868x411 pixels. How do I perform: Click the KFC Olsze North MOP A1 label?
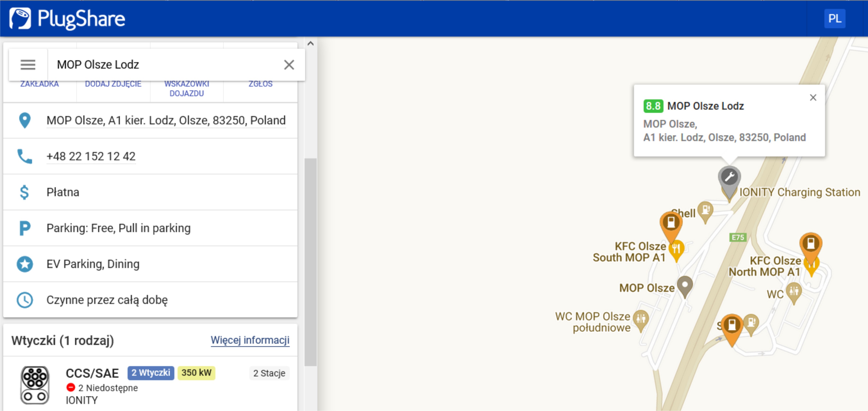pos(765,266)
